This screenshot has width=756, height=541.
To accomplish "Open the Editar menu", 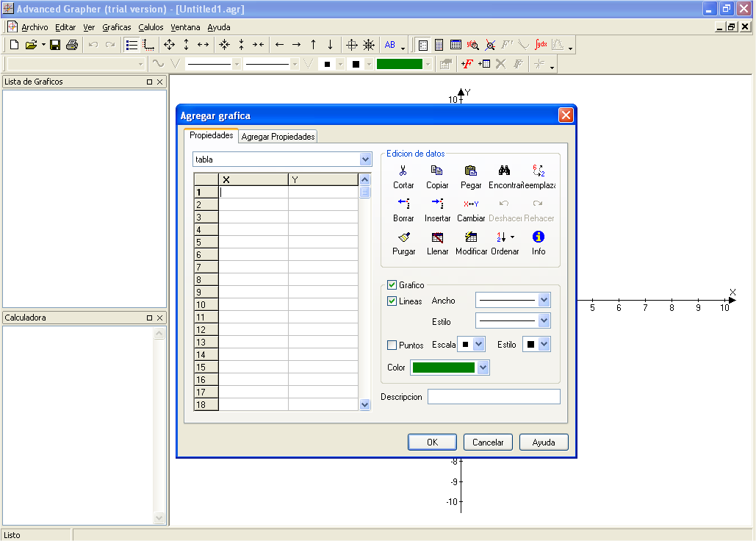I will tap(65, 27).
